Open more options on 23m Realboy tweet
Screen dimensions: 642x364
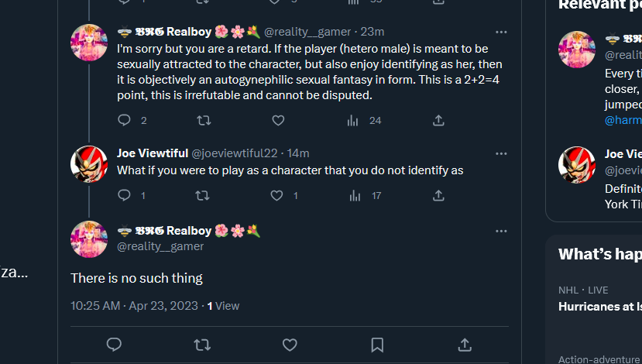point(501,33)
